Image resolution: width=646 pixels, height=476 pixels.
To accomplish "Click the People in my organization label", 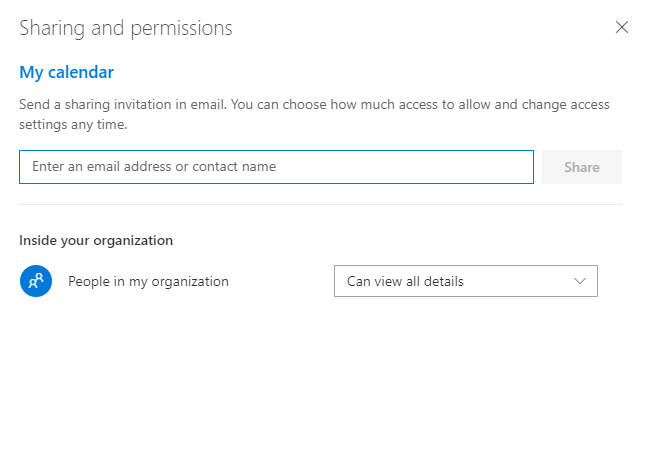I will [x=148, y=282].
